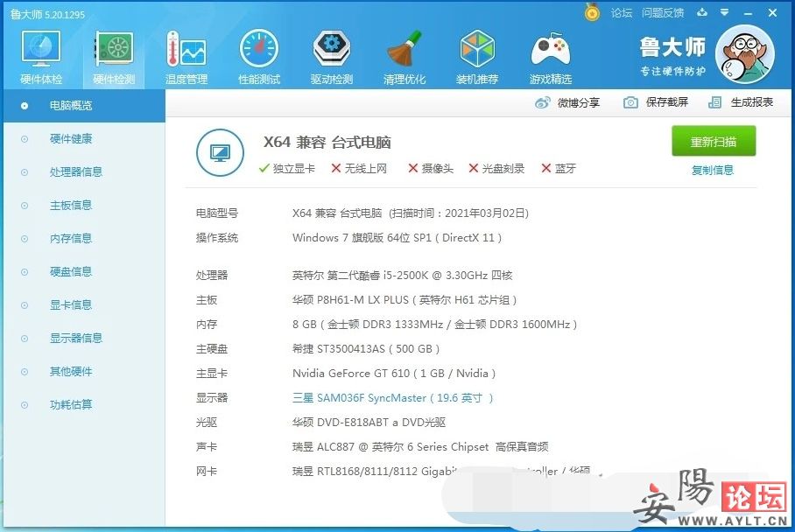This screenshot has width=795, height=532.
Task: Click the Nvidia GeForce GT 610 value
Action: point(394,374)
